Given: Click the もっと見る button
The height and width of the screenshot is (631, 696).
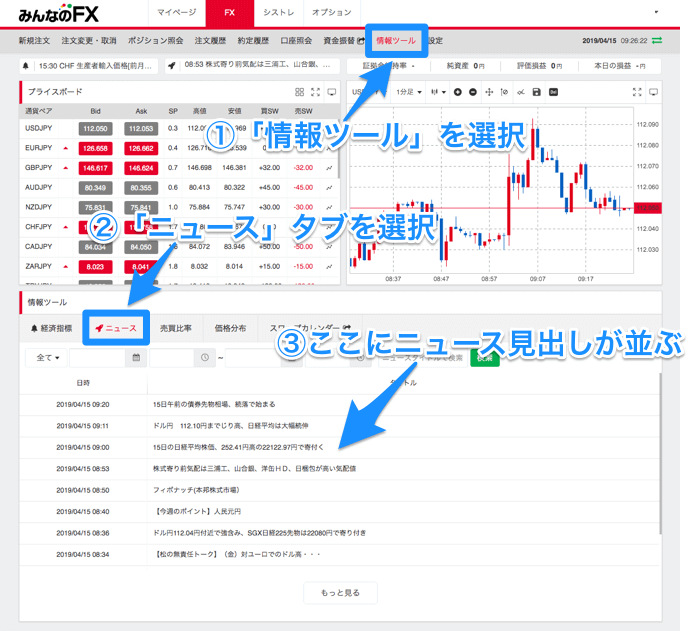Looking at the screenshot, I should (340, 593).
